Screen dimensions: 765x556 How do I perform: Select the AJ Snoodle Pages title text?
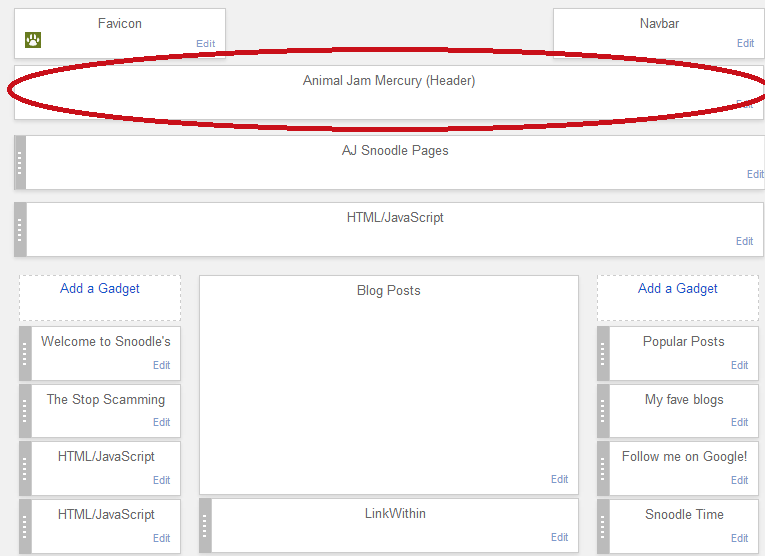tap(395, 150)
